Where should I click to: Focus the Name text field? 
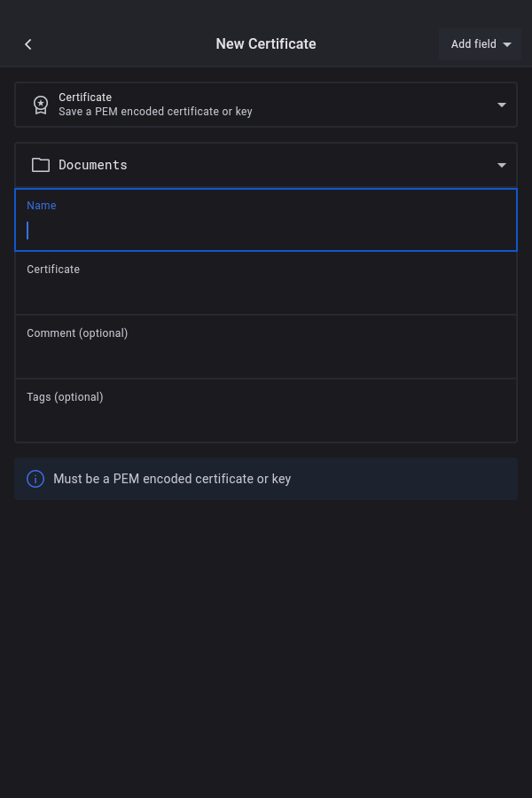(x=266, y=231)
